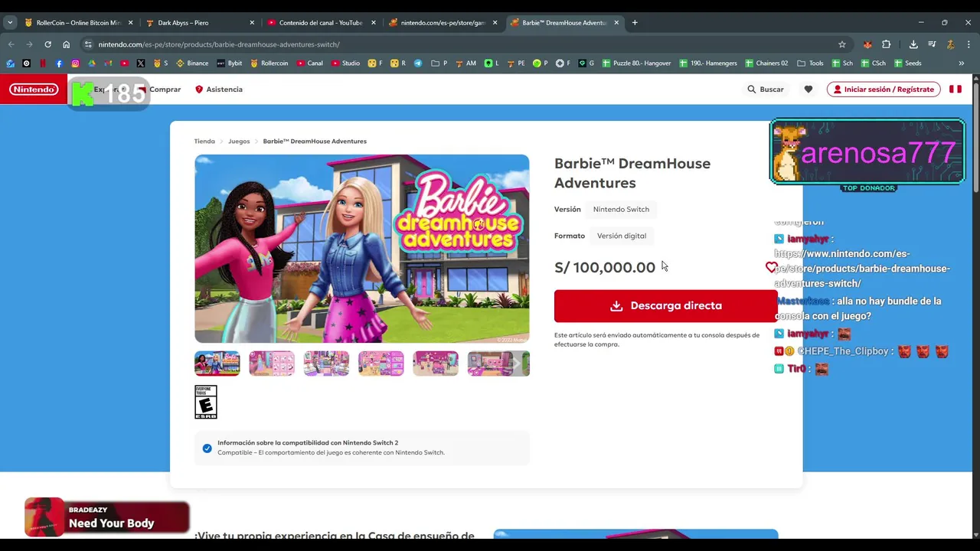Click Iniciar sesión / Regístrate
Image resolution: width=980 pixels, height=551 pixels.
(x=884, y=90)
